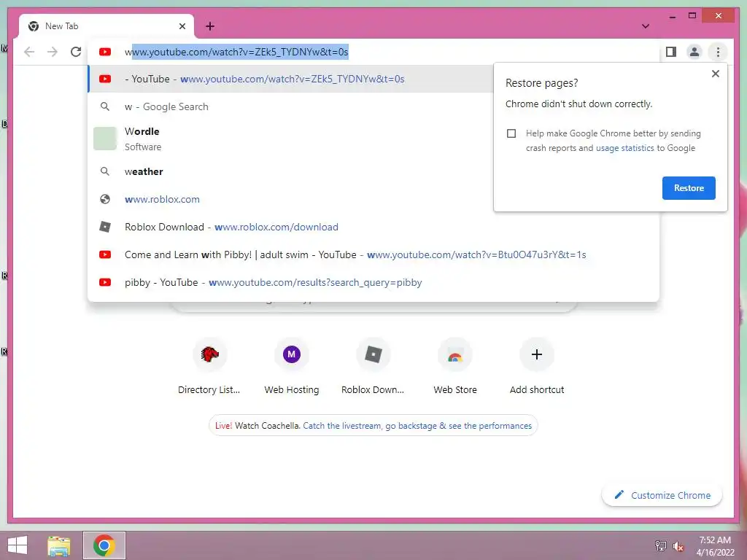747x560 pixels.
Task: Click the blue Restore button
Action: 689,188
